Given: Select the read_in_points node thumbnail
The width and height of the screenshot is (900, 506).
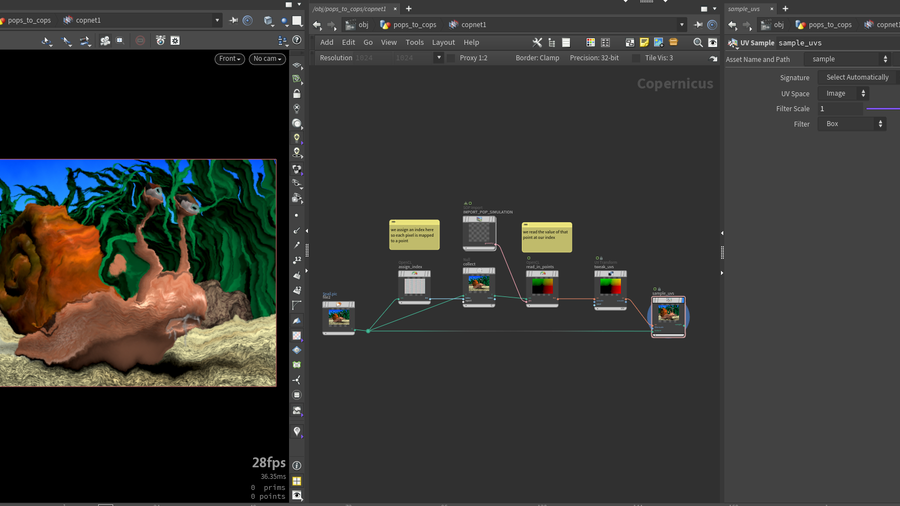Looking at the screenshot, I should coord(542,287).
